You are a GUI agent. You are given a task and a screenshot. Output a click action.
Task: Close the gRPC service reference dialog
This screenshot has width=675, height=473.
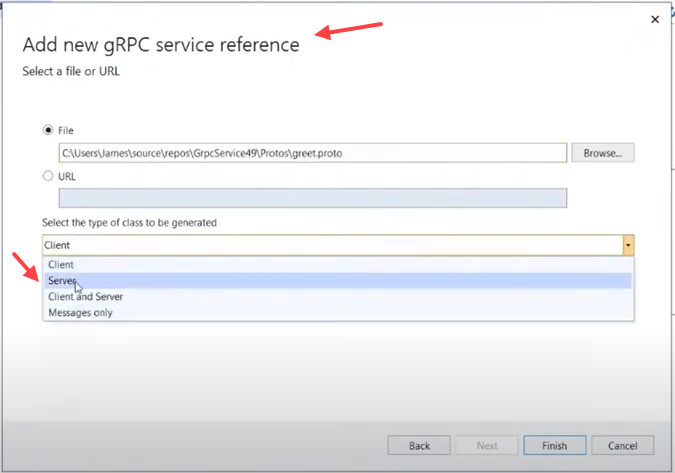(x=655, y=19)
